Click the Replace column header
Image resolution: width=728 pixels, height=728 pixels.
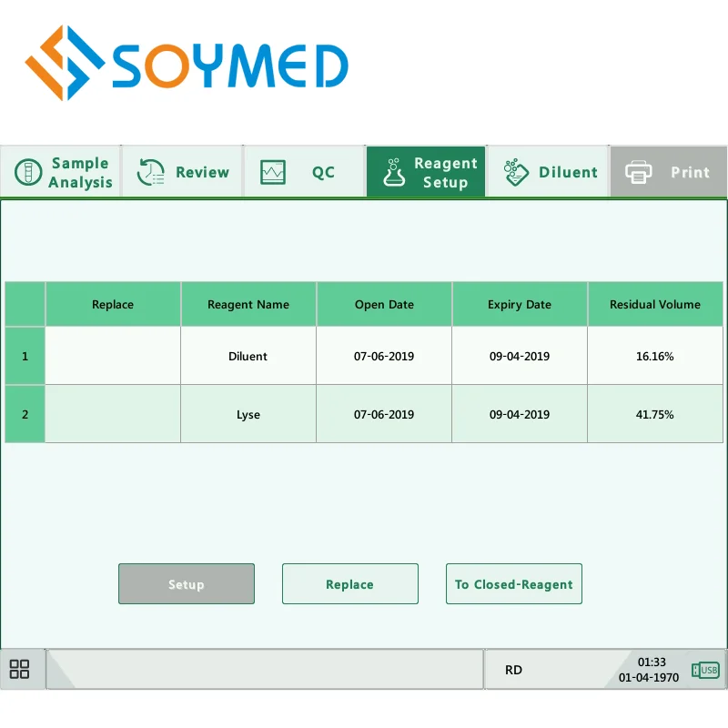click(113, 304)
